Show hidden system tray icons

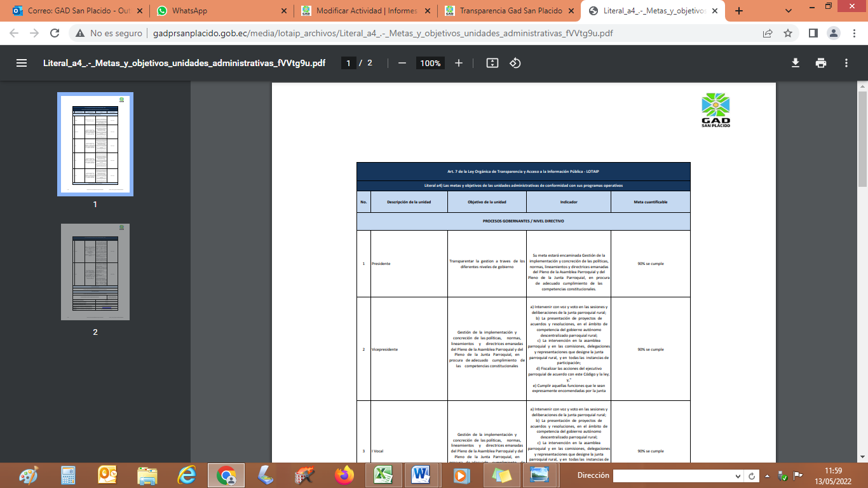[x=768, y=476]
